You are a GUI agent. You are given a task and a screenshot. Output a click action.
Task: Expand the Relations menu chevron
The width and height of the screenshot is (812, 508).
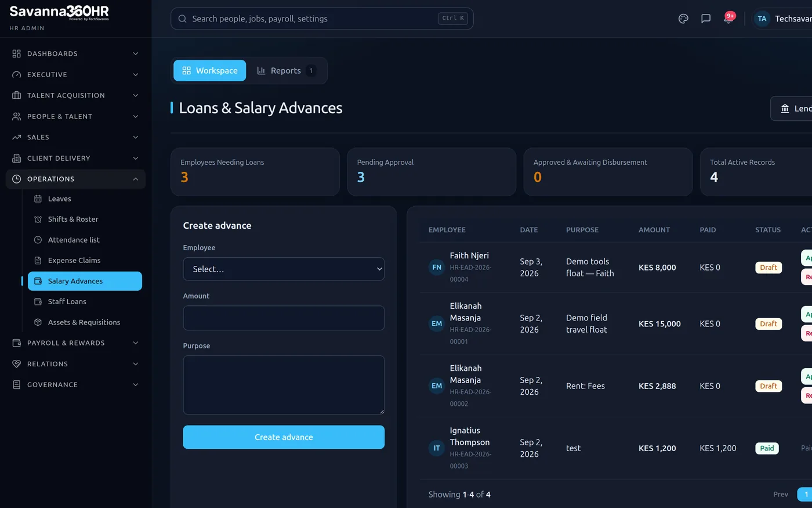tap(135, 363)
